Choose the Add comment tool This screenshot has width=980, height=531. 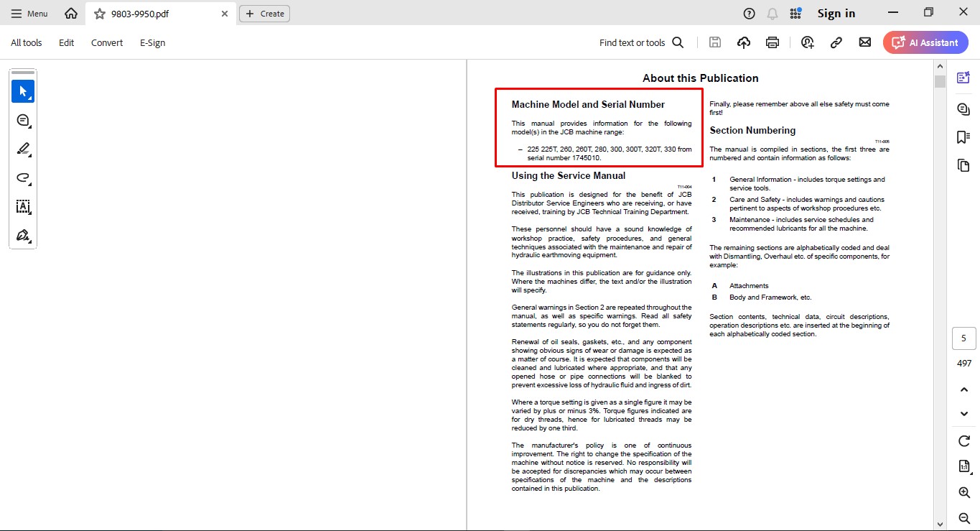(x=23, y=120)
